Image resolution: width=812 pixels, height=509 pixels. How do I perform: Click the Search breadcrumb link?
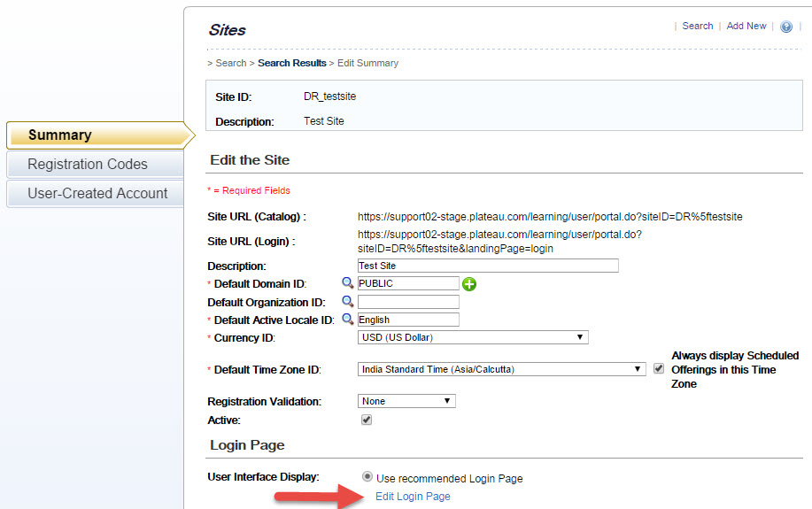click(231, 63)
